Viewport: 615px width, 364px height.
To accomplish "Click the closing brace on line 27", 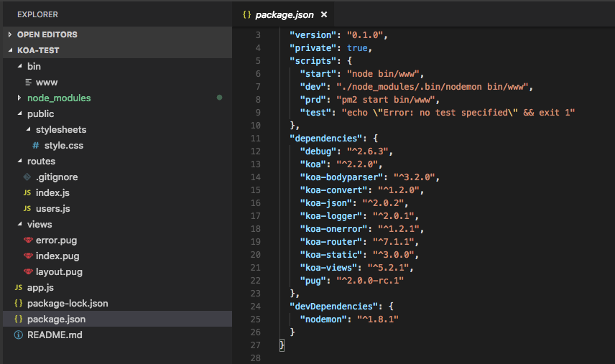I will coord(282,345).
